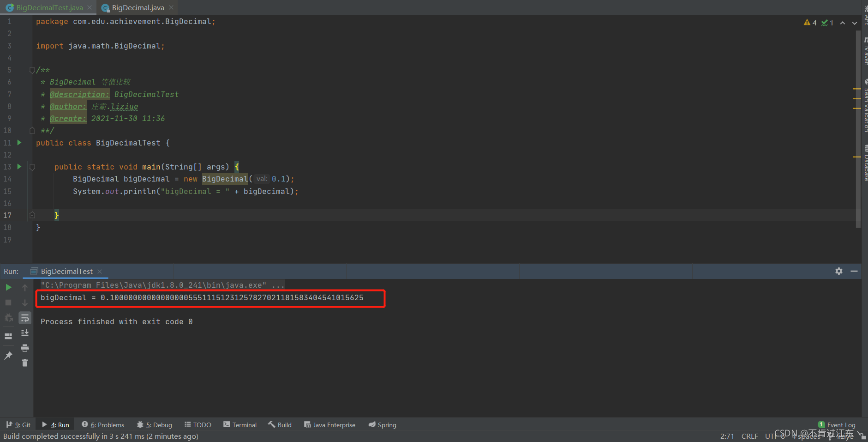The height and width of the screenshot is (442, 868).
Task: Hide the Run tool window
Action: click(854, 271)
